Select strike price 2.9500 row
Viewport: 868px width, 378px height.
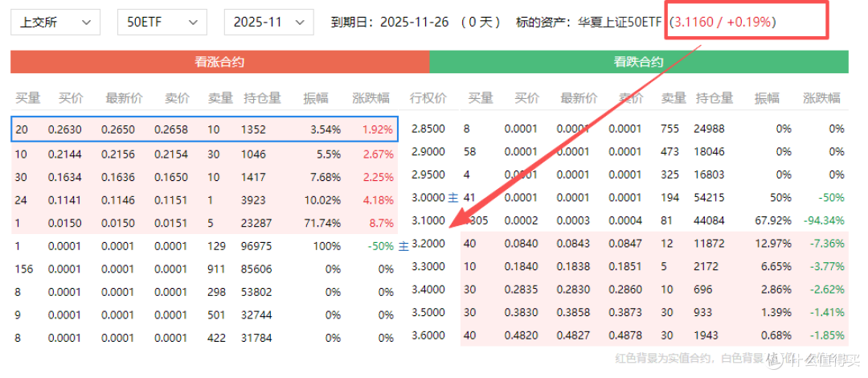click(428, 175)
